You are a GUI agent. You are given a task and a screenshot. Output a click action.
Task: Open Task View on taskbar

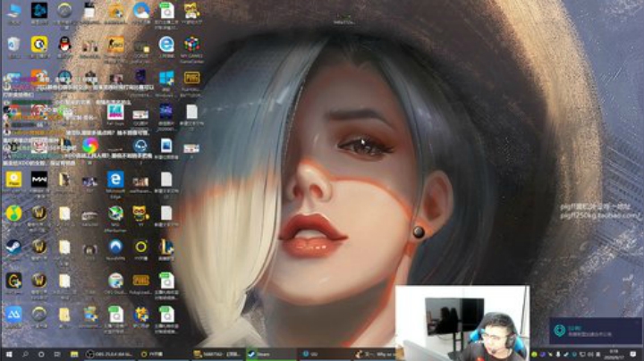tap(57, 354)
